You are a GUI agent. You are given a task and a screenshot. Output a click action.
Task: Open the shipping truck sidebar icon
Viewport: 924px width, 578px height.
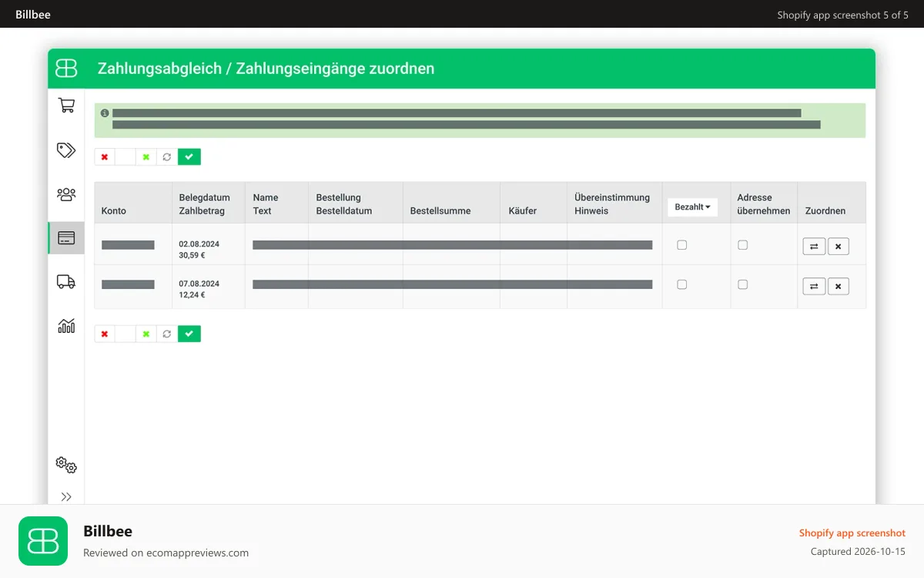pyautogui.click(x=66, y=282)
